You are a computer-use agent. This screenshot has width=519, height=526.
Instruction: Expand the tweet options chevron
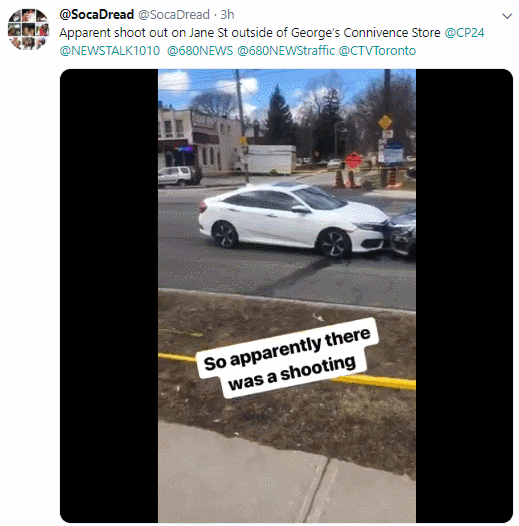(x=507, y=16)
